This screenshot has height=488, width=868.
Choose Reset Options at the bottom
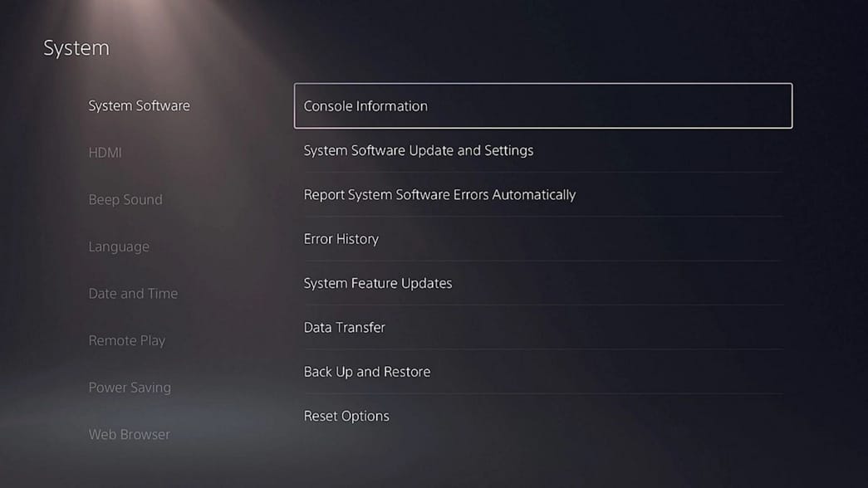click(346, 416)
